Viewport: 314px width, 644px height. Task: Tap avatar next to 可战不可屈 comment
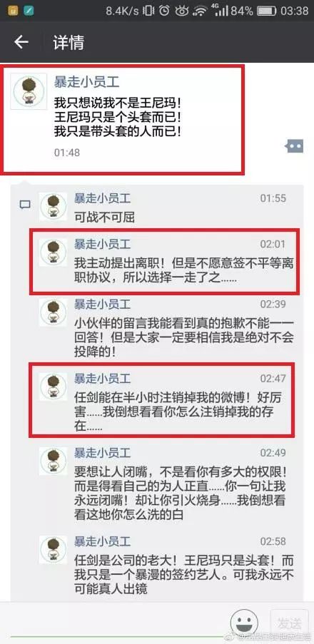coord(53,207)
